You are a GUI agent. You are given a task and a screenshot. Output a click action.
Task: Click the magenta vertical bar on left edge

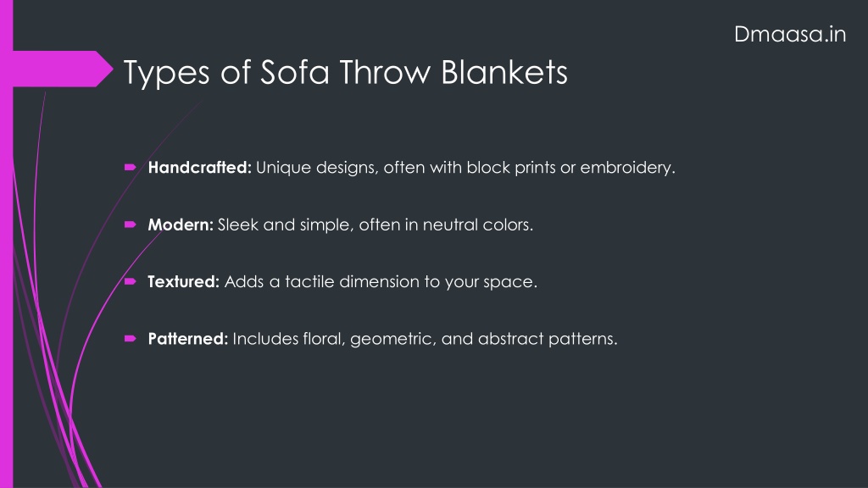(x=6, y=244)
